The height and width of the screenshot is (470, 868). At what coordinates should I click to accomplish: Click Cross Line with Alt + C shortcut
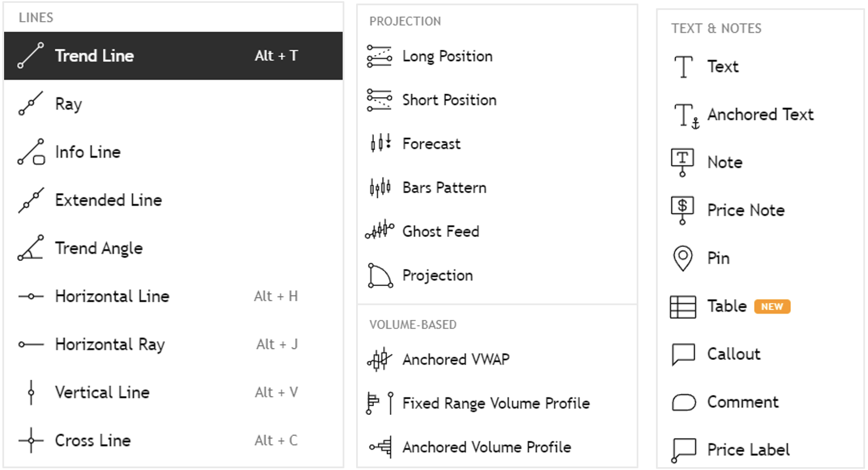[x=173, y=441]
